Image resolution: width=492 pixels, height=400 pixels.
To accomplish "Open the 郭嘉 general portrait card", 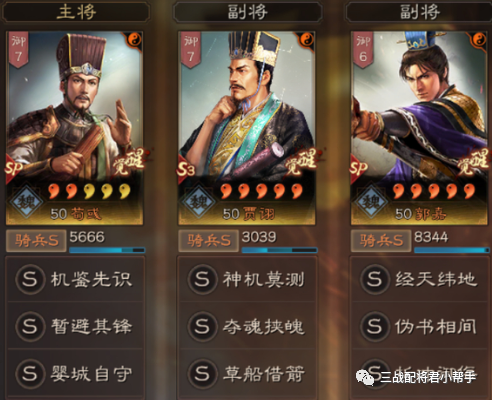I will [x=419, y=128].
